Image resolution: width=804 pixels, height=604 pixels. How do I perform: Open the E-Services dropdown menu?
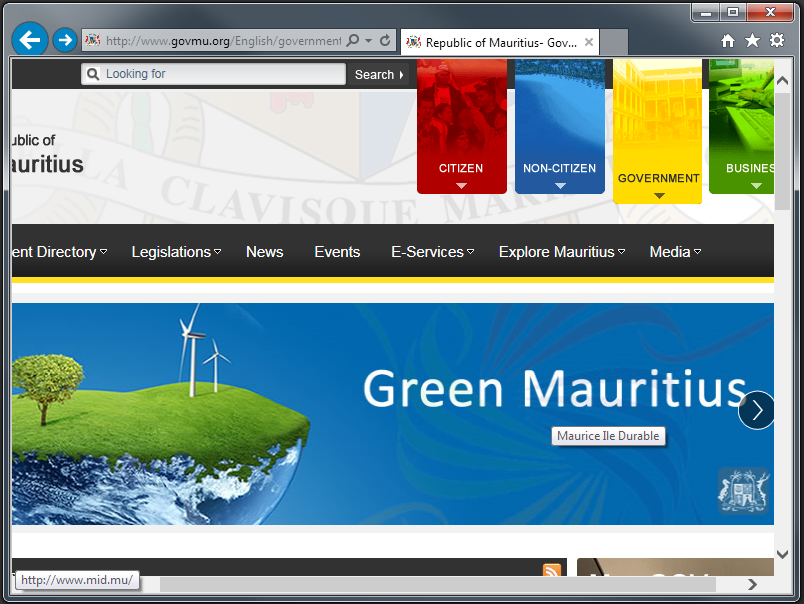click(433, 252)
